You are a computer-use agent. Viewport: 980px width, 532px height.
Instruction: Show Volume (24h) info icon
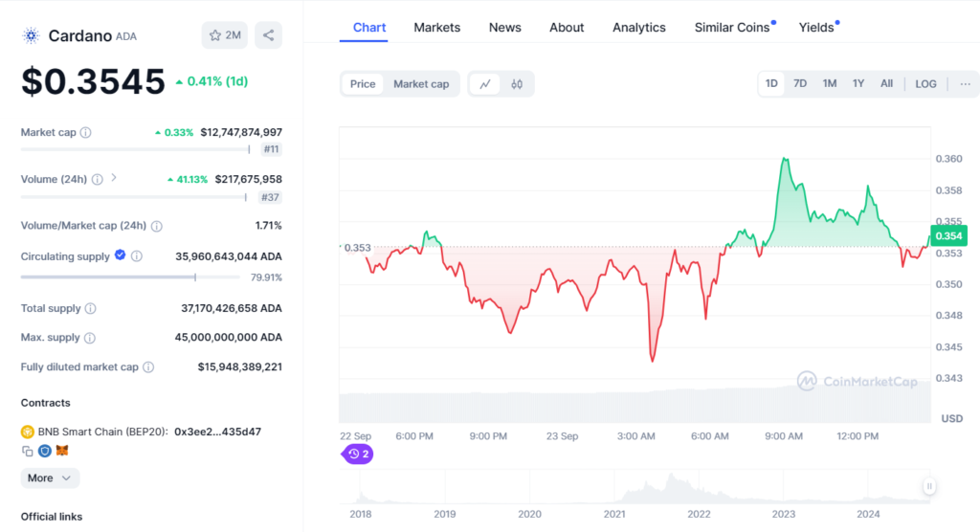pyautogui.click(x=98, y=180)
